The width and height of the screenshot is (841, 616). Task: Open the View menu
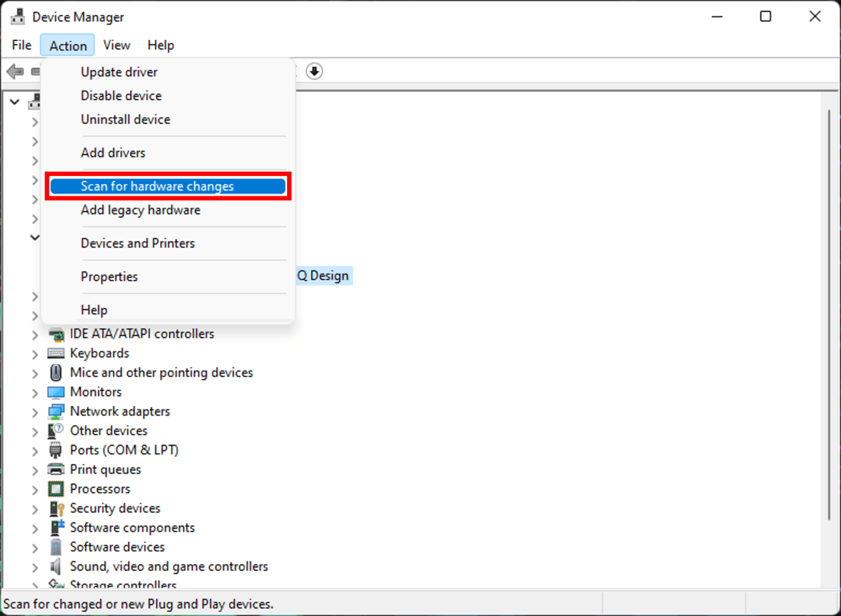[116, 44]
